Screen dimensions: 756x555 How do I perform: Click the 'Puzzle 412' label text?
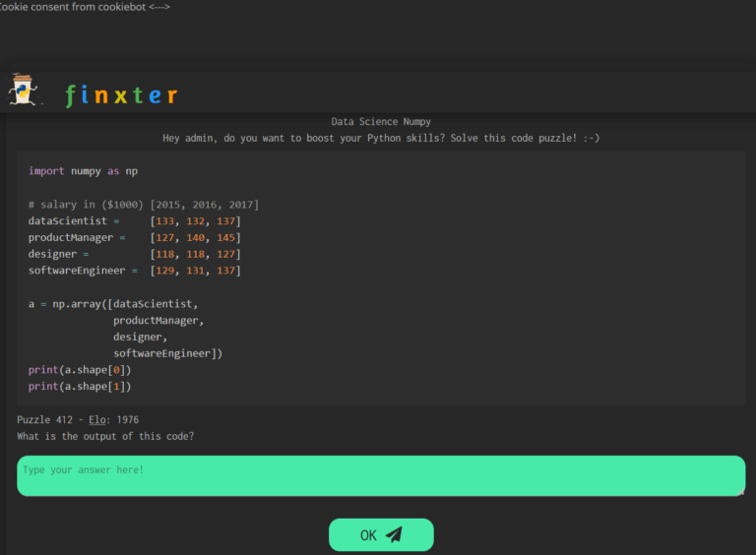[46, 420]
